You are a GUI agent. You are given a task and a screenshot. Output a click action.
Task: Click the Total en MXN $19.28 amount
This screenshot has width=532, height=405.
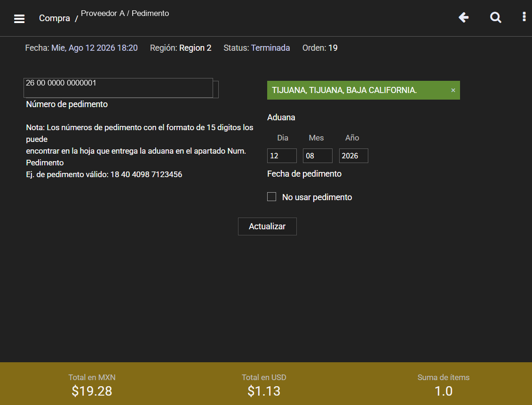click(92, 391)
